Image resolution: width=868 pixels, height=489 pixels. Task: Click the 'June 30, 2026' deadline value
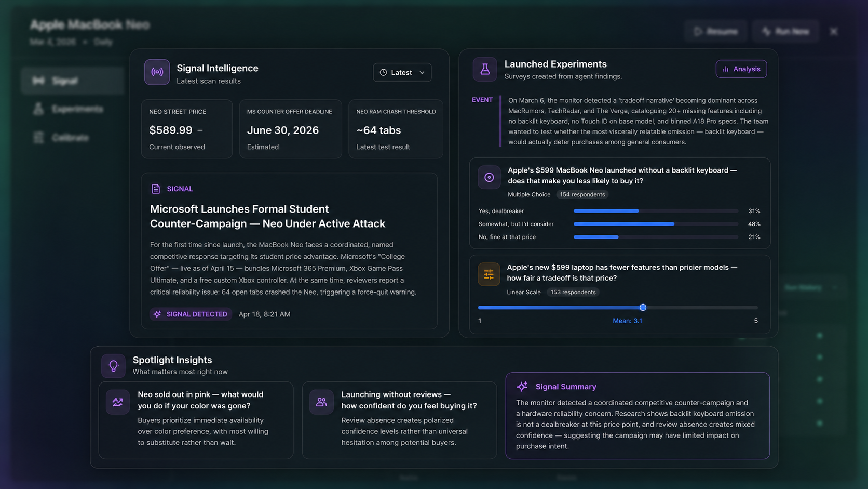[x=283, y=130]
